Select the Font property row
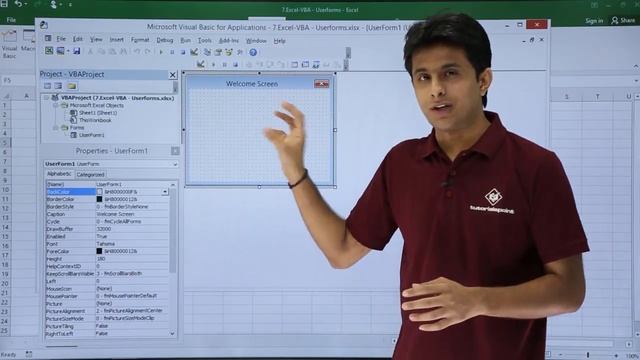Image resolution: width=640 pixels, height=360 pixels. coord(107,244)
